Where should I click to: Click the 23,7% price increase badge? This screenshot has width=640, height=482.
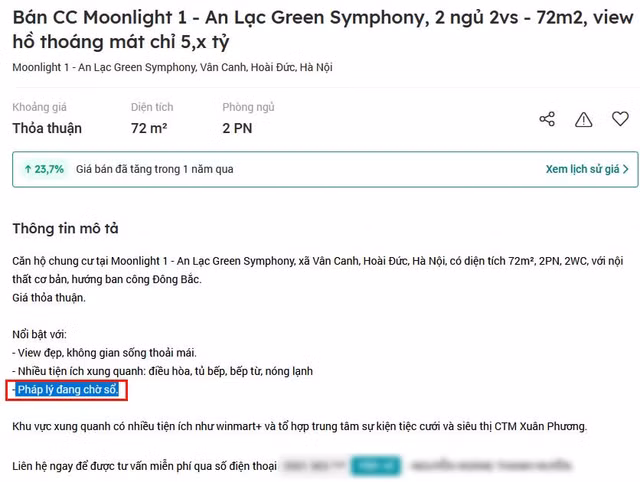coord(44,169)
